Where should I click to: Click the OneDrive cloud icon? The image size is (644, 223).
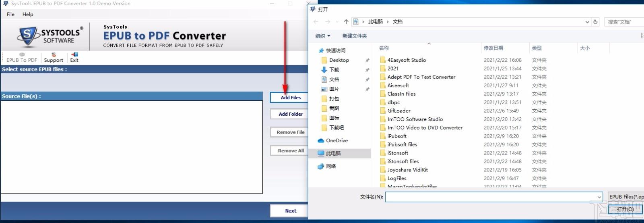tap(321, 141)
